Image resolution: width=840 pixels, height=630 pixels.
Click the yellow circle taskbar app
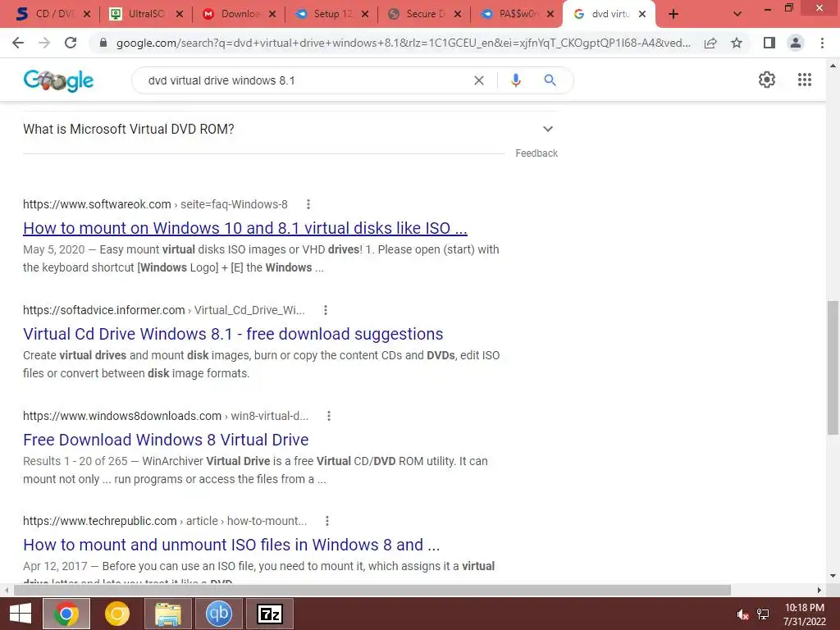pyautogui.click(x=117, y=614)
